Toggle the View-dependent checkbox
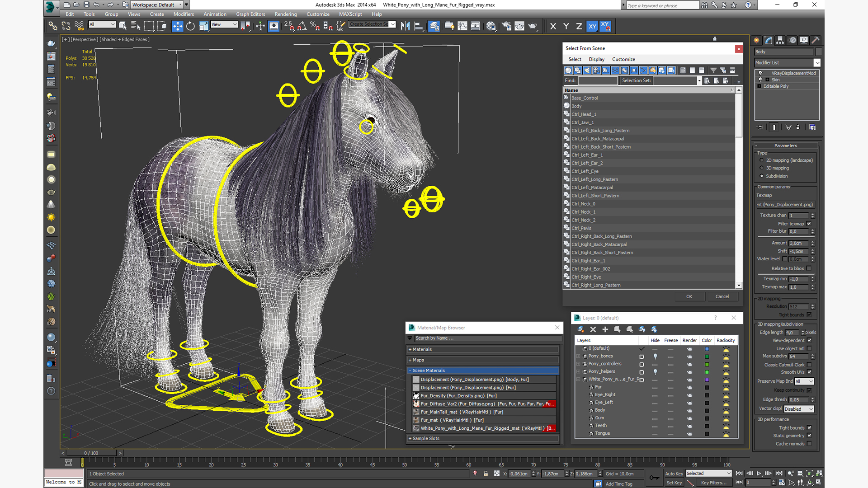Image resolution: width=868 pixels, height=488 pixels. 809,340
